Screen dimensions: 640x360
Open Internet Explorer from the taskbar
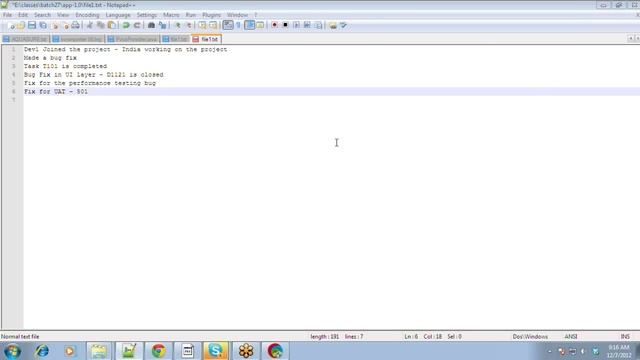(x=42, y=351)
